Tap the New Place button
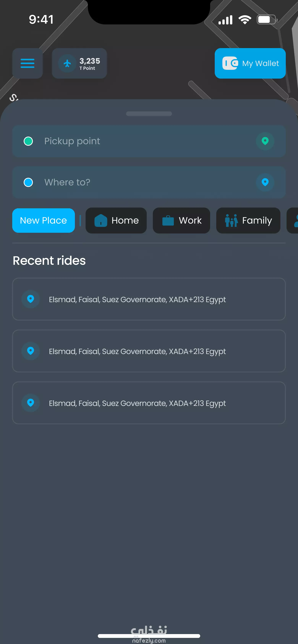This screenshot has width=298, height=644. [44, 221]
